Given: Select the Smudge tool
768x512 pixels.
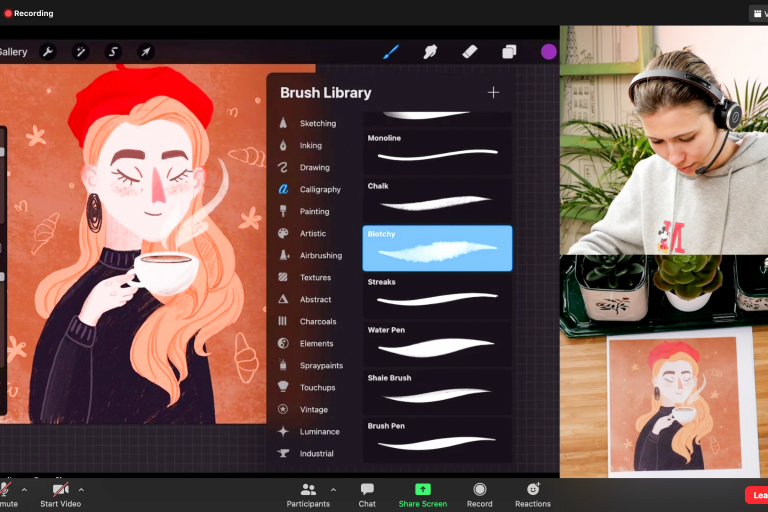Looking at the screenshot, I should point(430,52).
